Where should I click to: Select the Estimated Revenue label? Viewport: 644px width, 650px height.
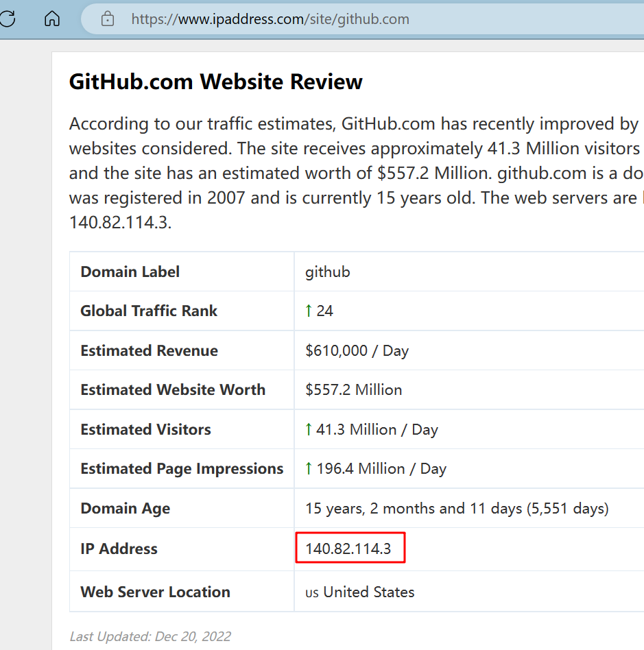click(x=149, y=350)
